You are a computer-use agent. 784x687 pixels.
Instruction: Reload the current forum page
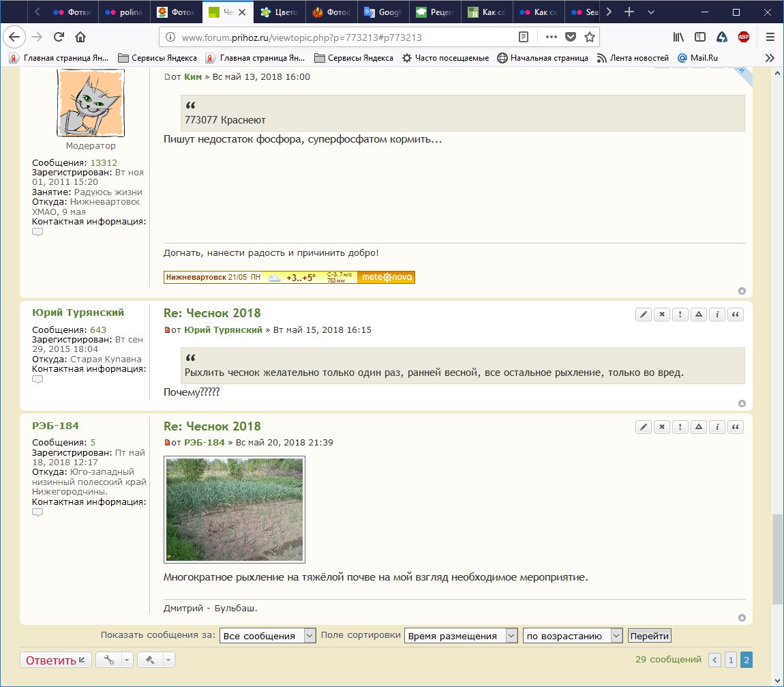(59, 37)
